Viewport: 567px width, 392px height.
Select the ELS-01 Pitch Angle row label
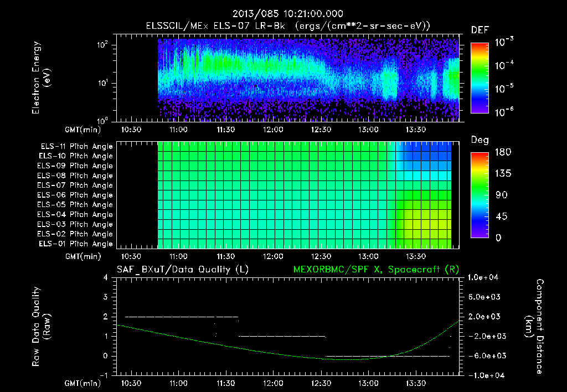[75, 244]
